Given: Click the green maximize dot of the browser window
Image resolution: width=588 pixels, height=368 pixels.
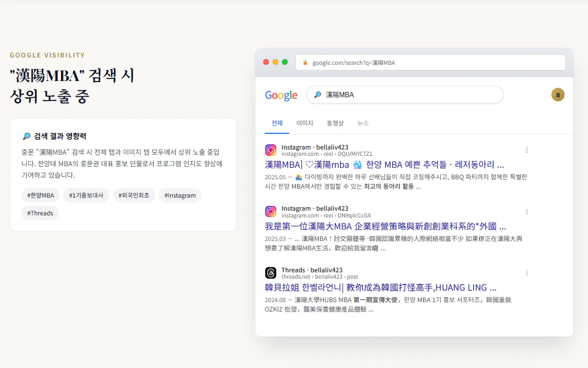Looking at the screenshot, I should coord(285,62).
